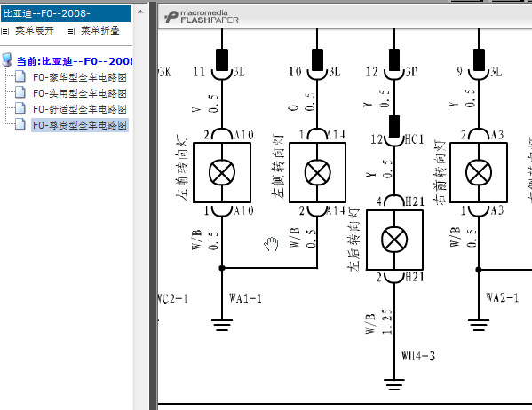The width and height of the screenshot is (532, 410).
Task: Open the highlighted F0-尊贵型全车电路图 entry
Action: [80, 125]
